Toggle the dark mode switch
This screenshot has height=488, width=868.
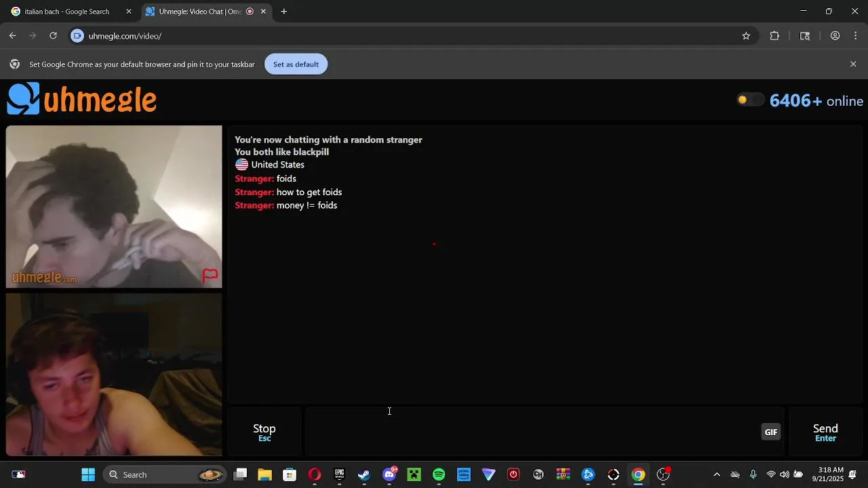[751, 100]
